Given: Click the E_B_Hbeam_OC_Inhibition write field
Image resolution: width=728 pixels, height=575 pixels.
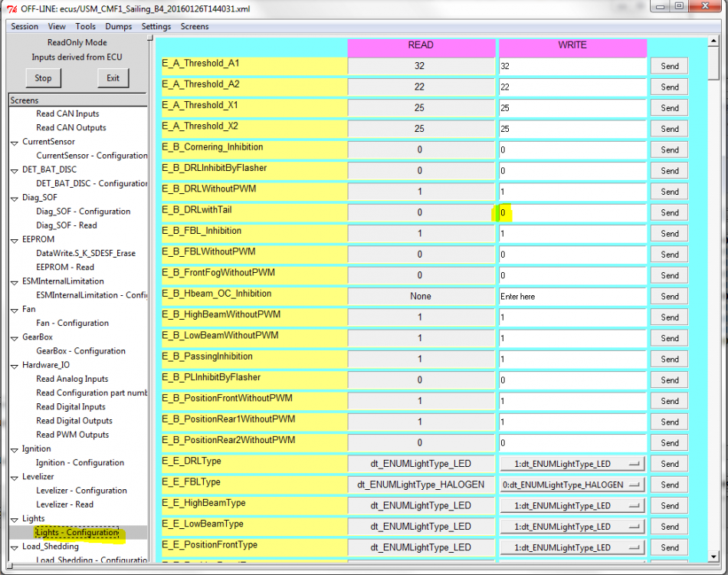Looking at the screenshot, I should click(x=572, y=297).
